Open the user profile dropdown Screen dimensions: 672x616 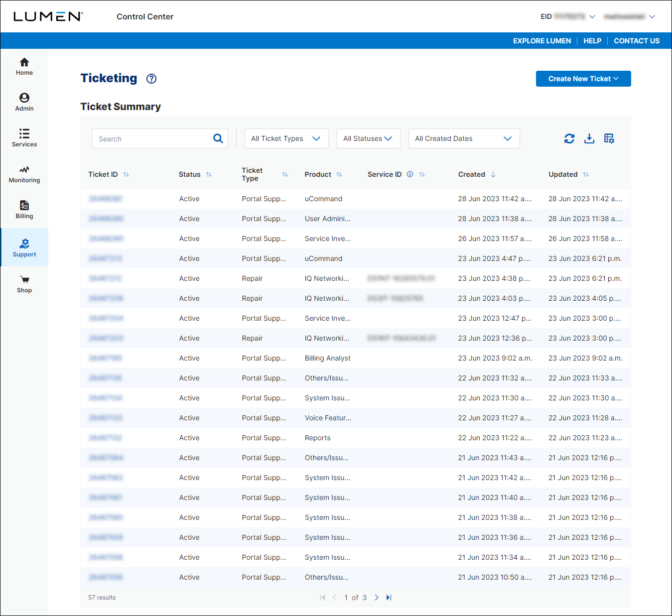tap(630, 16)
